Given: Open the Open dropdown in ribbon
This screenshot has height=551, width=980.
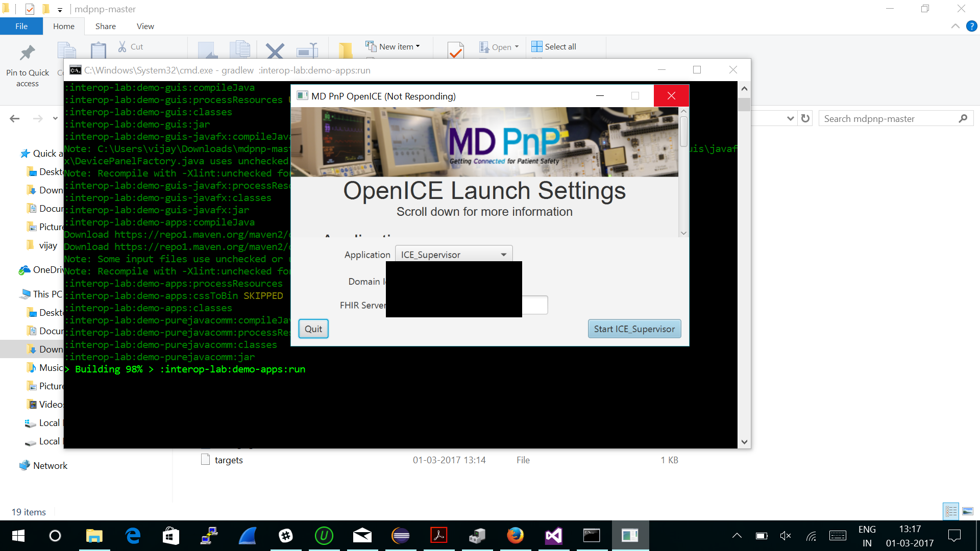Looking at the screenshot, I should 499,47.
